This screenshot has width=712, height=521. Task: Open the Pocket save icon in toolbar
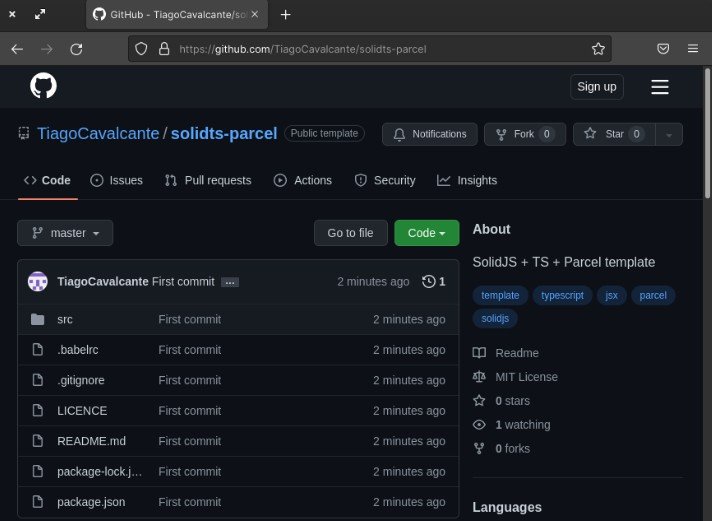click(663, 49)
